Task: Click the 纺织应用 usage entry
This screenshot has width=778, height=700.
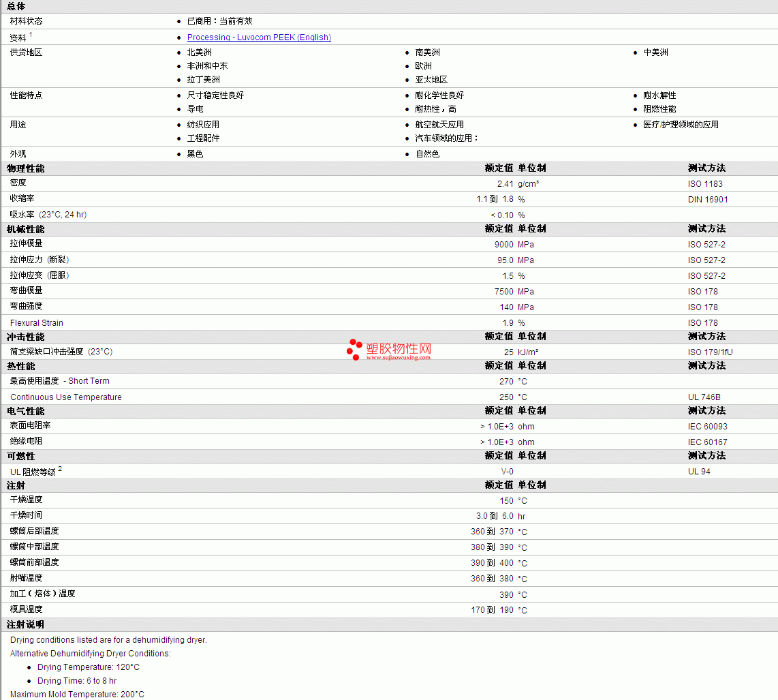Action: pyautogui.click(x=204, y=124)
